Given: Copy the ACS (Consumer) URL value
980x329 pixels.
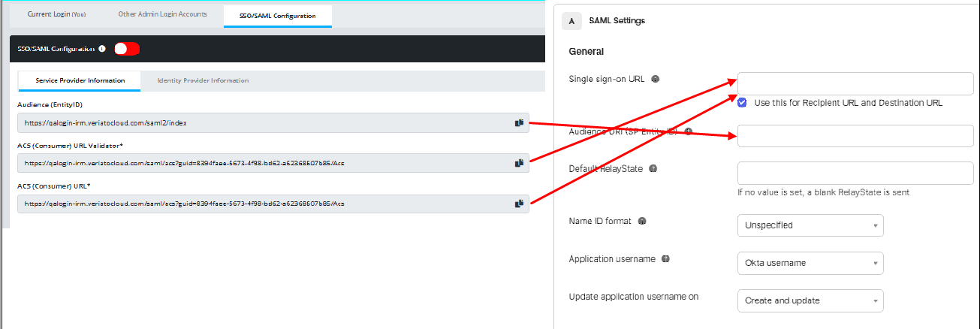Looking at the screenshot, I should pyautogui.click(x=519, y=203).
